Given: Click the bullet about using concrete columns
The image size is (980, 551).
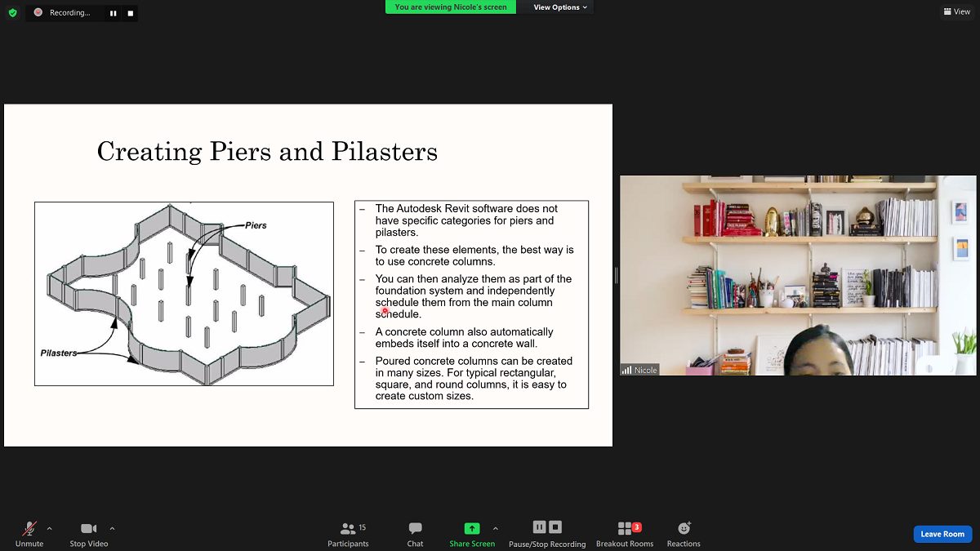Looking at the screenshot, I should click(467, 256).
